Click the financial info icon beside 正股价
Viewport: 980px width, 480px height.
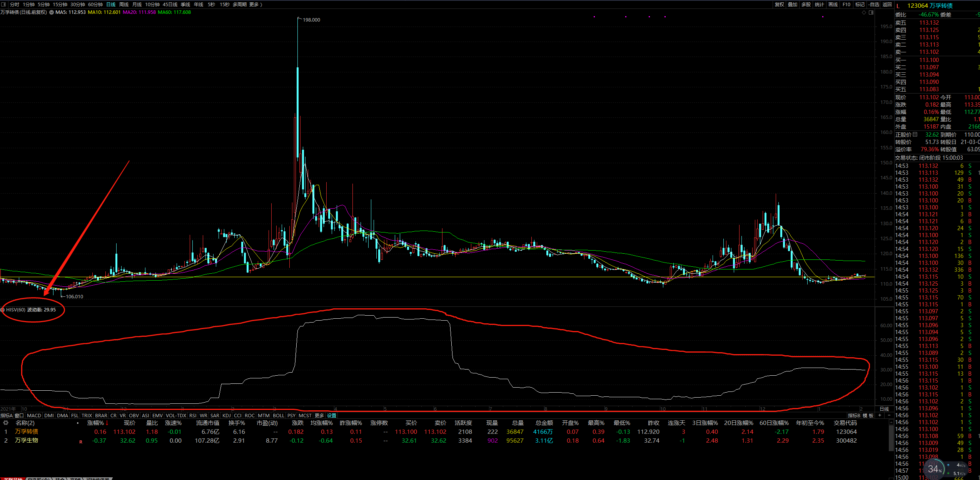915,135
